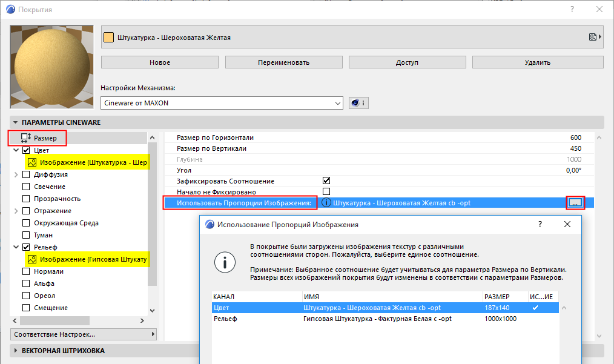Click the Доступ button
Screen dimensions: 614x364
coord(408,62)
